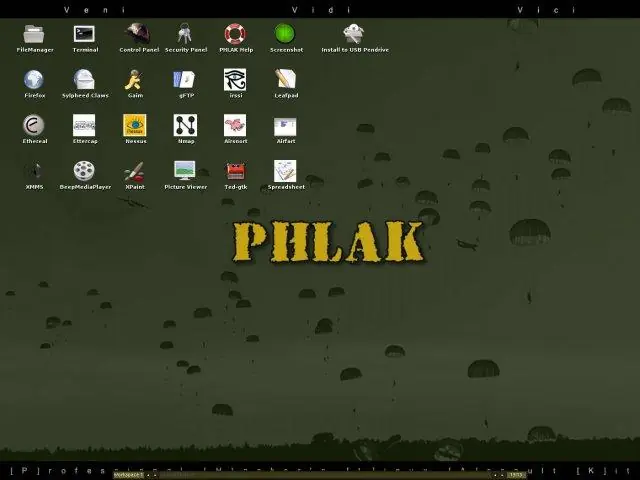Open the Nmap icon
The height and width of the screenshot is (480, 640).
[x=185, y=125]
